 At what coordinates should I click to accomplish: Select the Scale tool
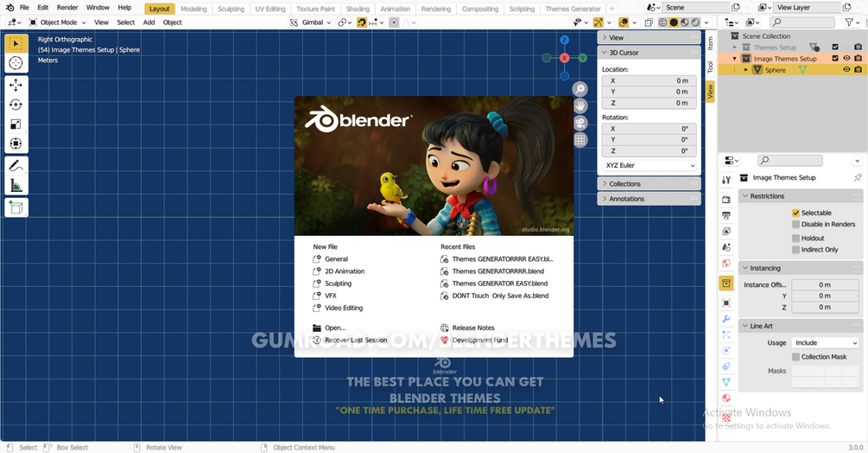tap(16, 124)
